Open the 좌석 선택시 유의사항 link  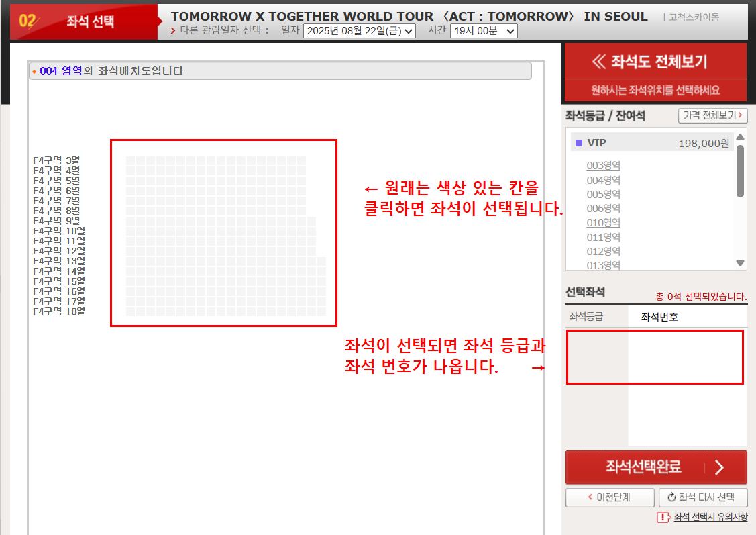point(710,517)
